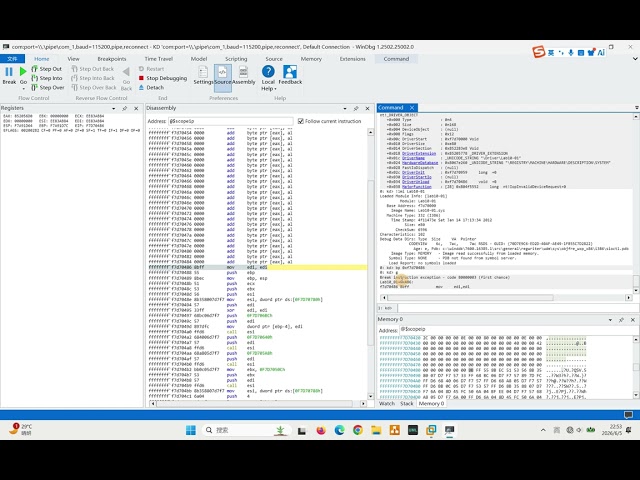Switch to the Memory ribbon tab
The height and width of the screenshot is (480, 640).
click(x=311, y=59)
